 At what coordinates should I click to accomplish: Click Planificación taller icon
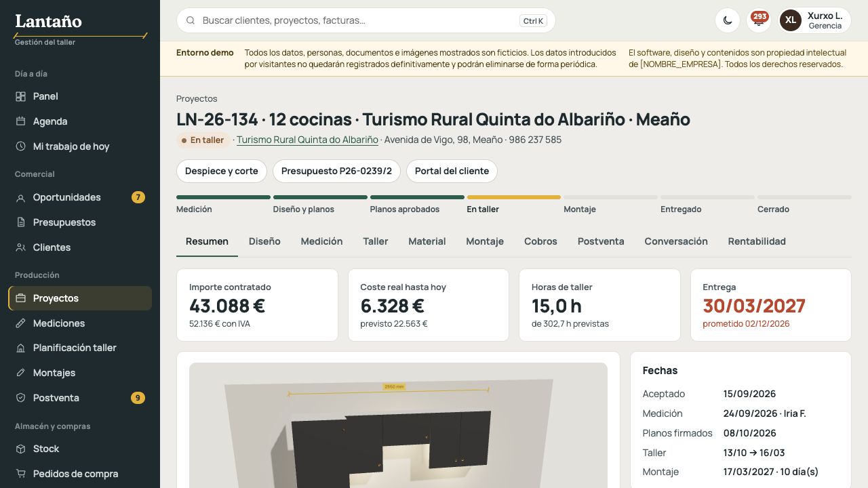click(x=20, y=348)
